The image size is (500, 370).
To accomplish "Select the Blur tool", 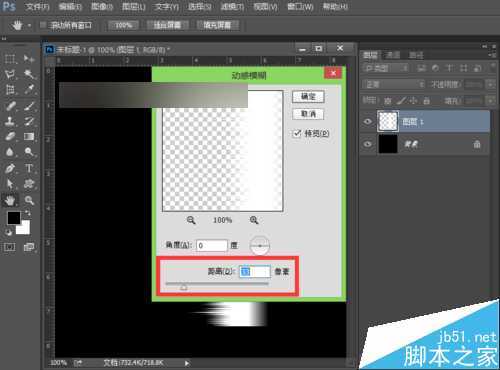I will (10, 152).
